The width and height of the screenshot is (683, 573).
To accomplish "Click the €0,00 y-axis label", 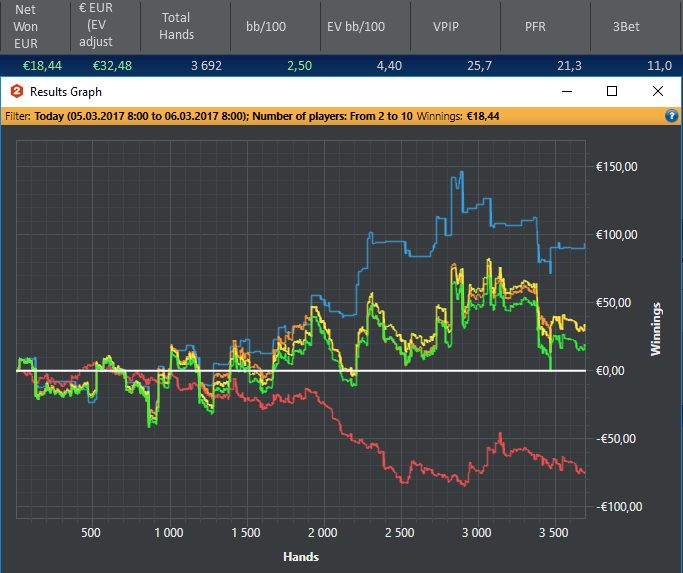I will tap(610, 371).
